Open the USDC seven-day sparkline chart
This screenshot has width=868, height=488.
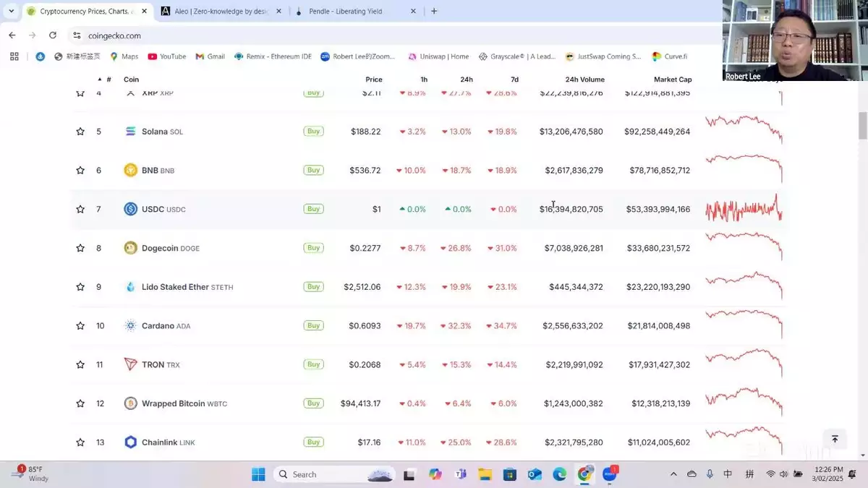click(x=744, y=209)
